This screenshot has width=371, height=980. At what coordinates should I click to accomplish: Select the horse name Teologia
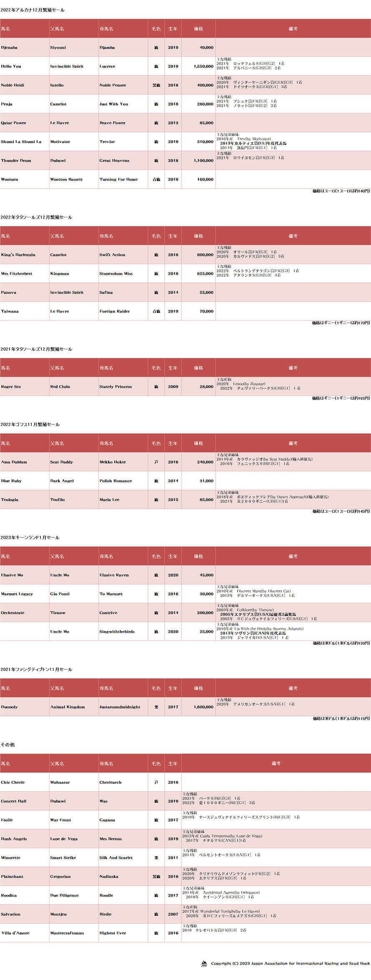coord(10,500)
